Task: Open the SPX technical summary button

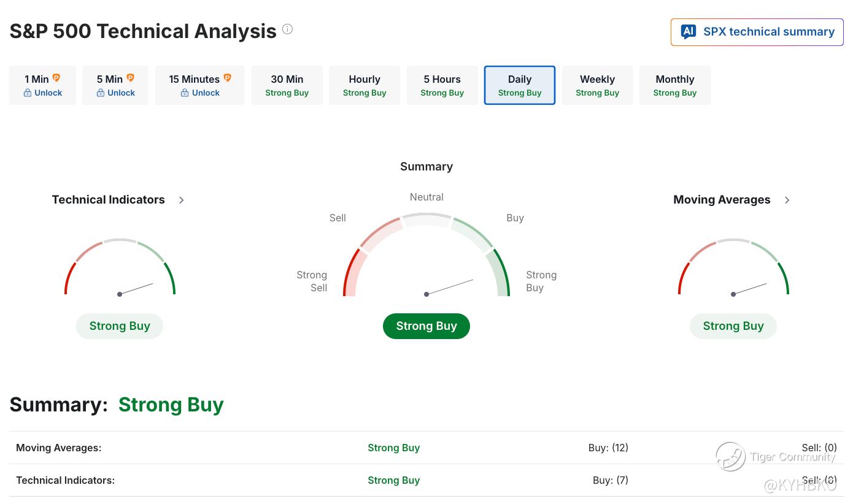Action: coord(757,32)
